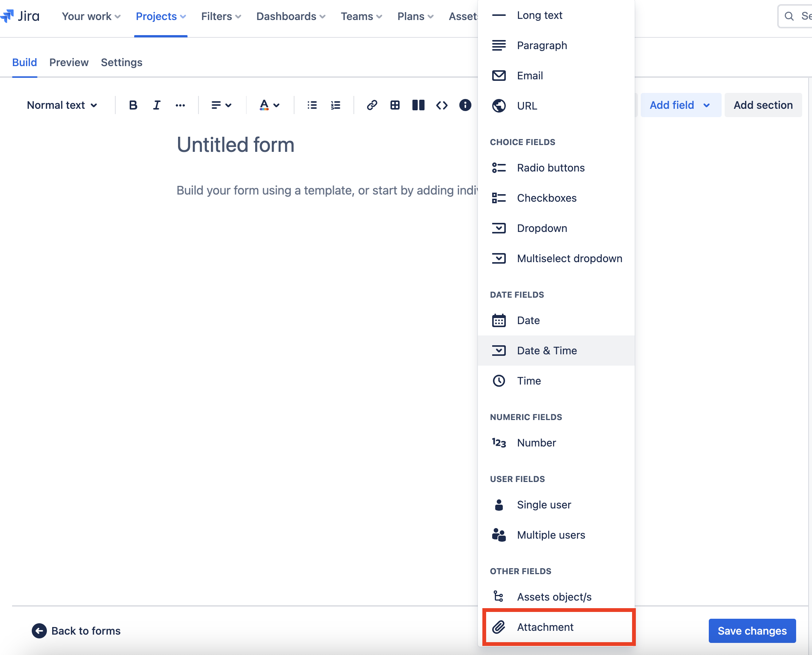
Task: Open the text color picker
Action: click(x=269, y=105)
